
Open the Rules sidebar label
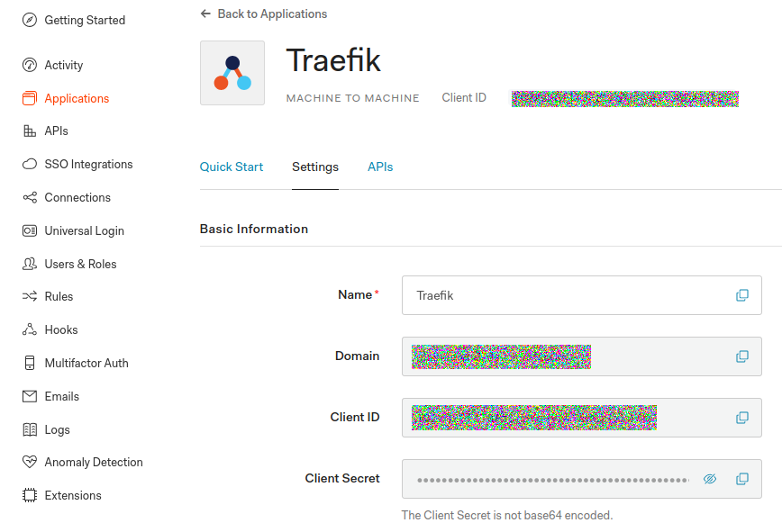tap(59, 296)
